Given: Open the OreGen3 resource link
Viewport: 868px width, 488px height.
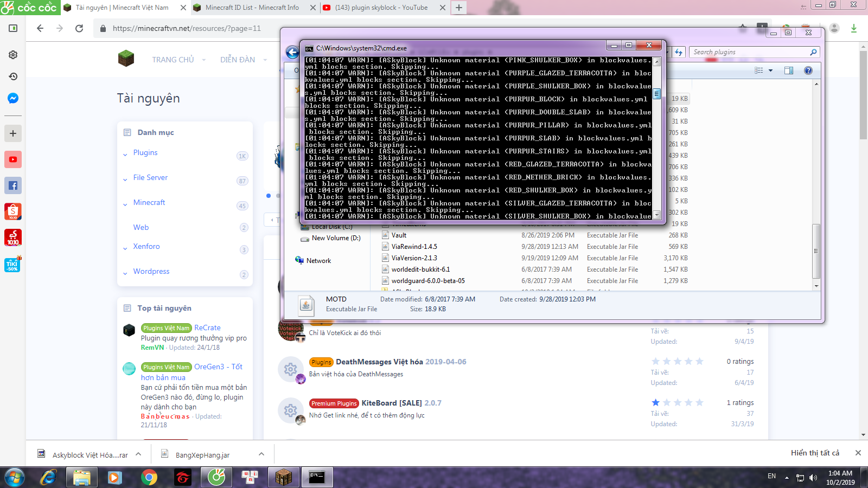Looking at the screenshot, I should click(192, 372).
